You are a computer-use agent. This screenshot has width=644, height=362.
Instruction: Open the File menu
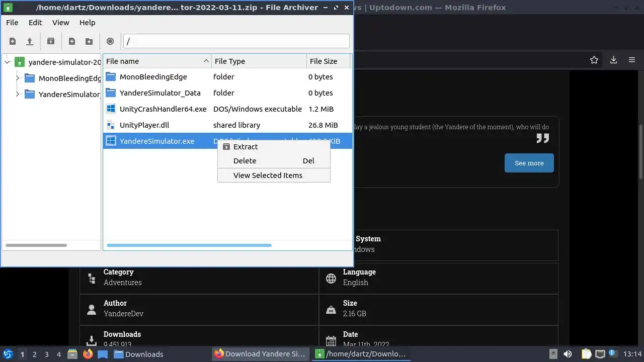point(12,23)
